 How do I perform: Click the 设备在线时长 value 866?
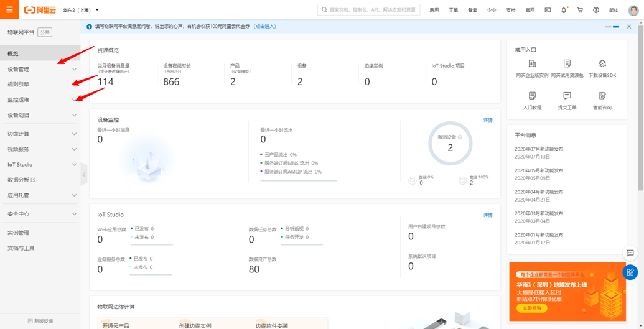171,81
